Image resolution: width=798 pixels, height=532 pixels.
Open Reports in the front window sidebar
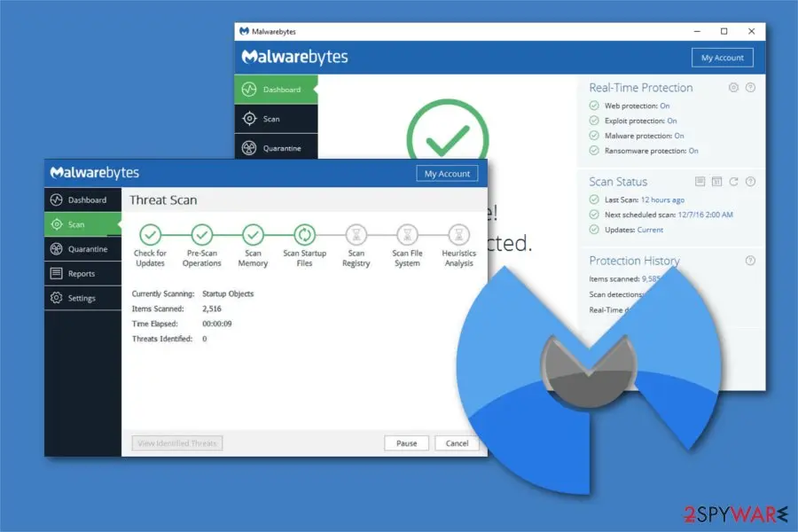(82, 273)
